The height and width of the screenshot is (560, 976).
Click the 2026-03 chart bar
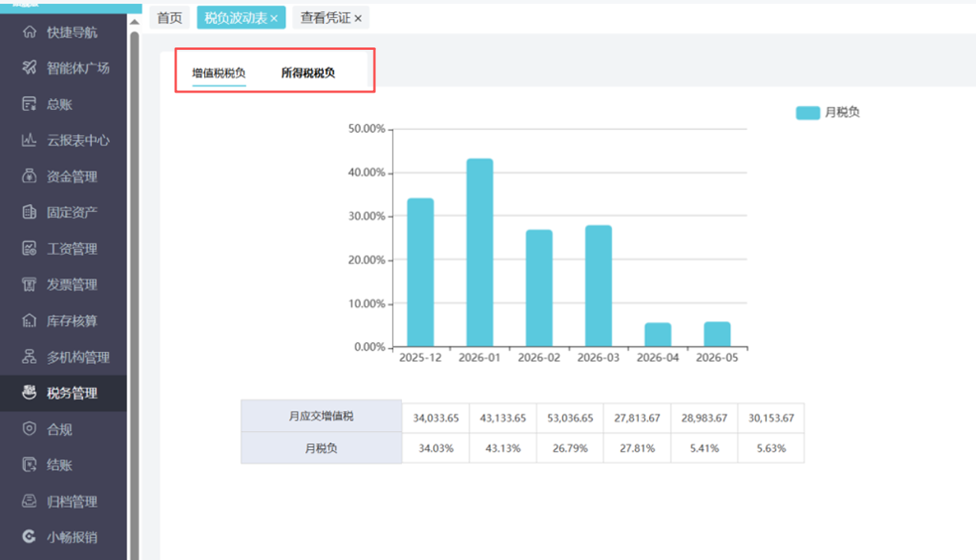point(598,286)
